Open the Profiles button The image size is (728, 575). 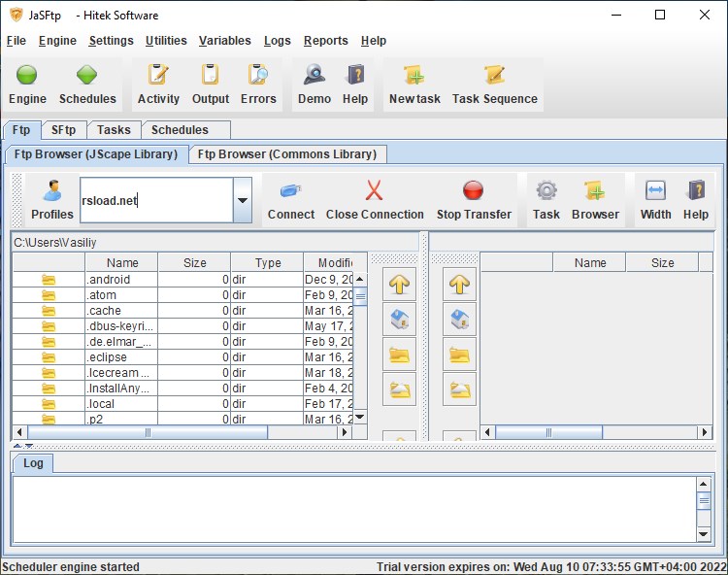52,200
